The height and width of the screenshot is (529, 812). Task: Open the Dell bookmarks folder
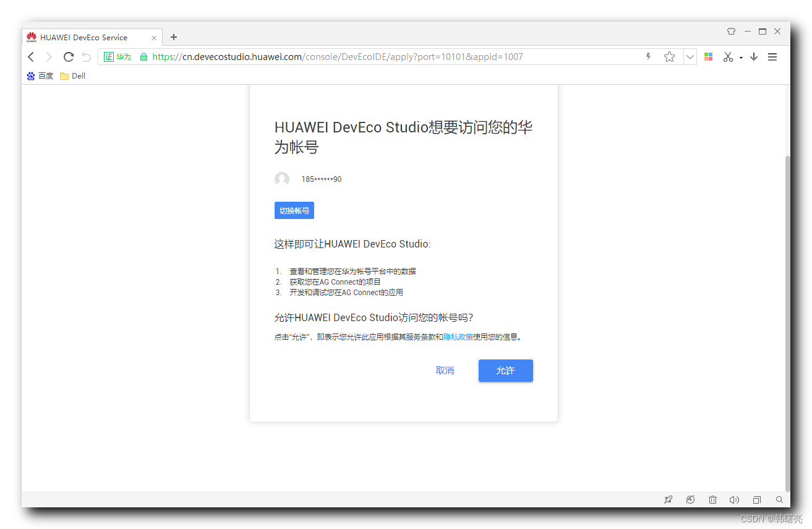(73, 76)
